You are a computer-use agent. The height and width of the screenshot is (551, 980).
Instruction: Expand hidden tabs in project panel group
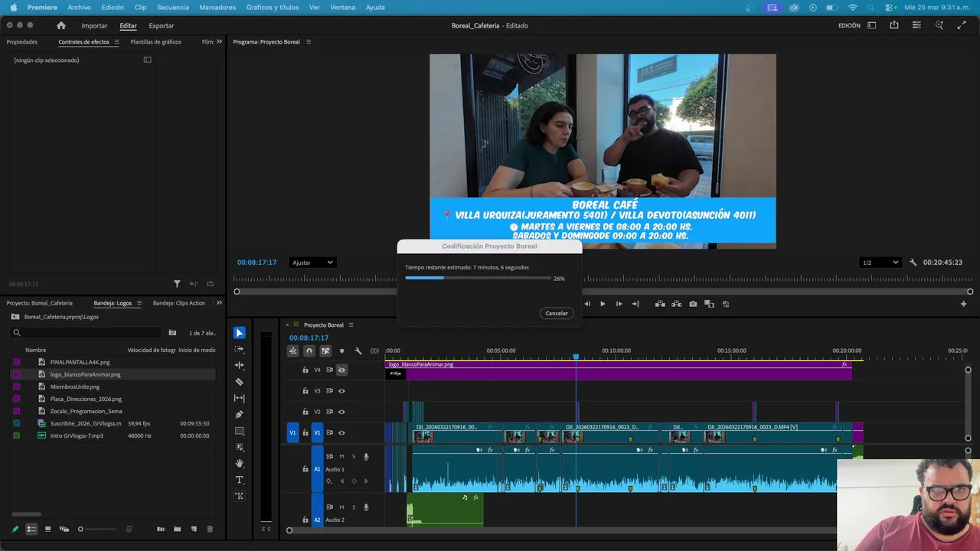pyautogui.click(x=219, y=303)
